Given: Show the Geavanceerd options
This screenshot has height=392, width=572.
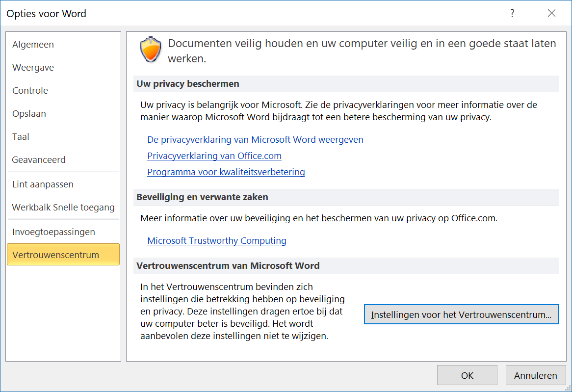Looking at the screenshot, I should coord(39,160).
